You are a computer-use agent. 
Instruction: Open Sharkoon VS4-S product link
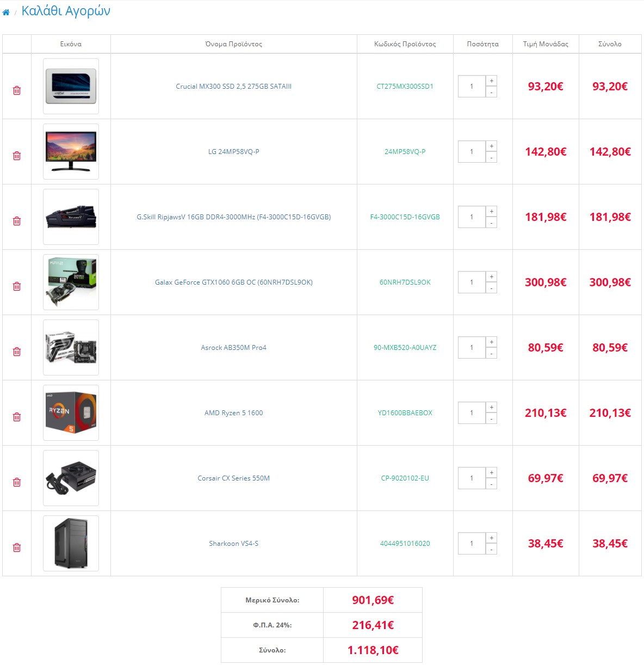pos(234,544)
